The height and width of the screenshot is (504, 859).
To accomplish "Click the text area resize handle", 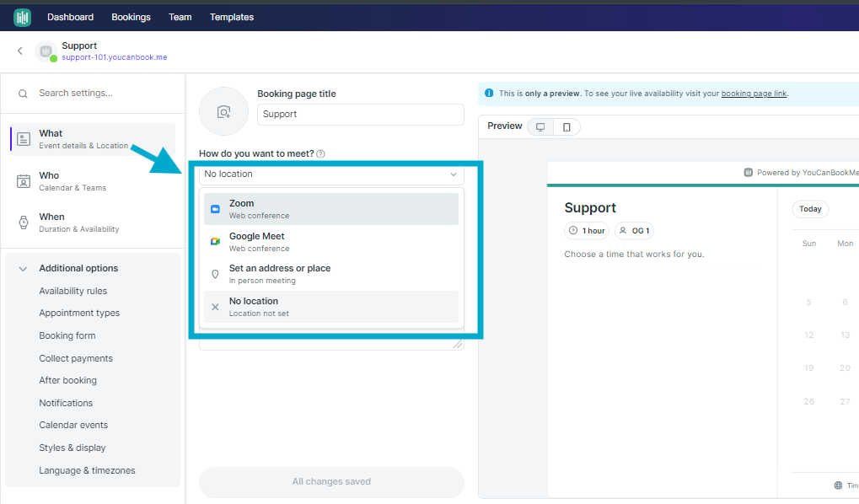I will click(x=458, y=344).
